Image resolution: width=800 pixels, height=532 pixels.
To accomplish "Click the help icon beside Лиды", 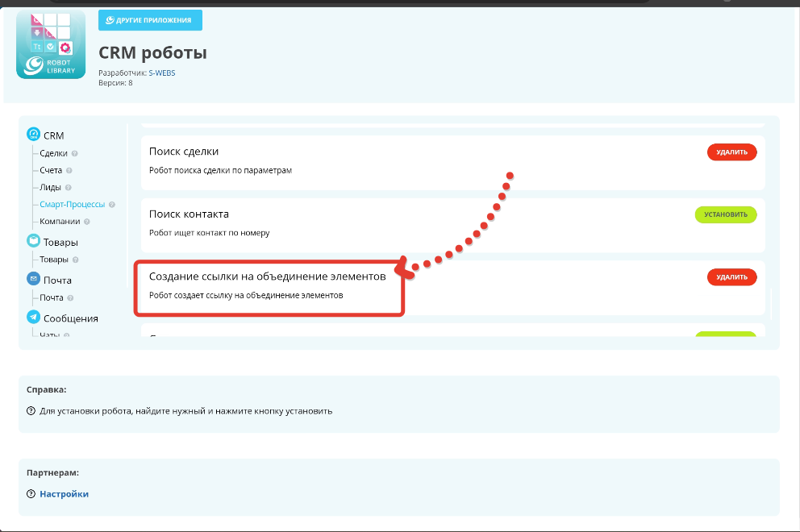I will [x=68, y=188].
